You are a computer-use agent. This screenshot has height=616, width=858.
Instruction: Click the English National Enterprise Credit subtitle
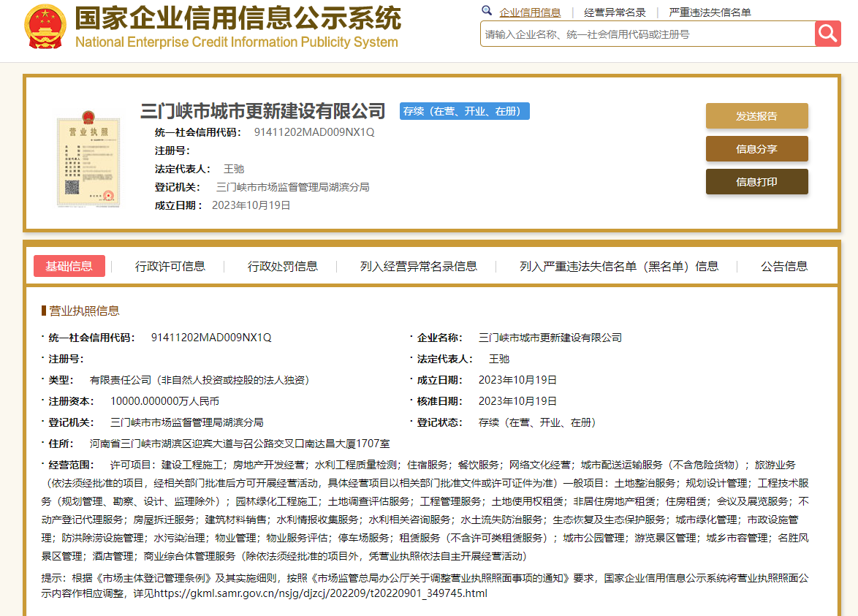pos(236,42)
